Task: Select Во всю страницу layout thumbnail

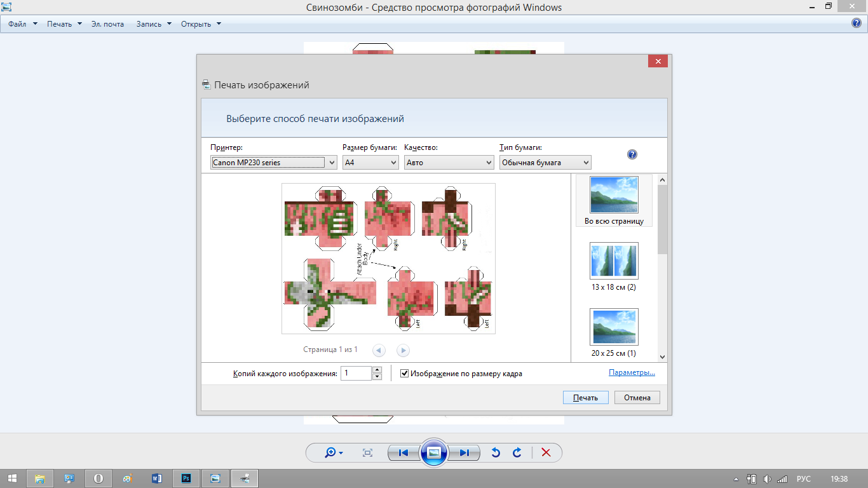Action: [614, 201]
